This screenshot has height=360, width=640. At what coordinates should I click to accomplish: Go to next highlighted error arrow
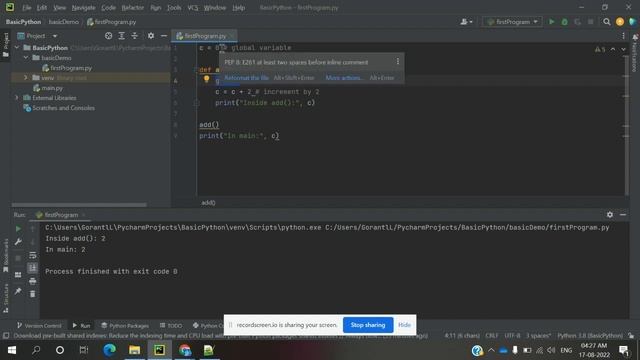(x=623, y=49)
